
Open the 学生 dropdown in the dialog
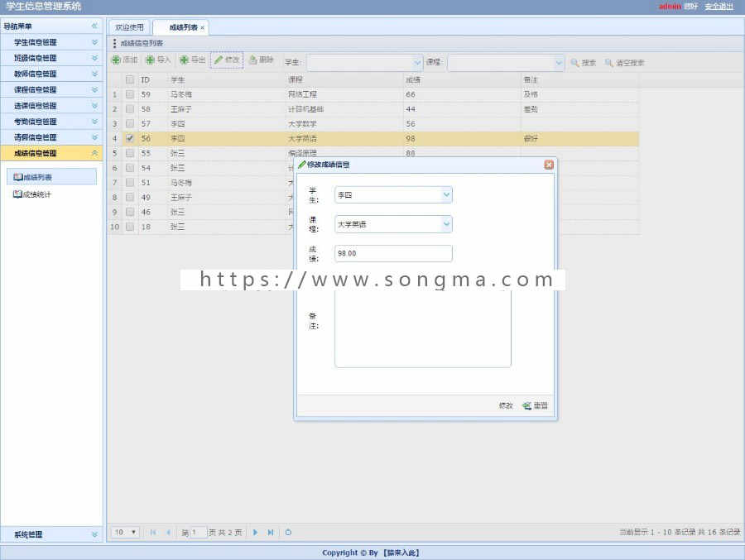point(446,194)
